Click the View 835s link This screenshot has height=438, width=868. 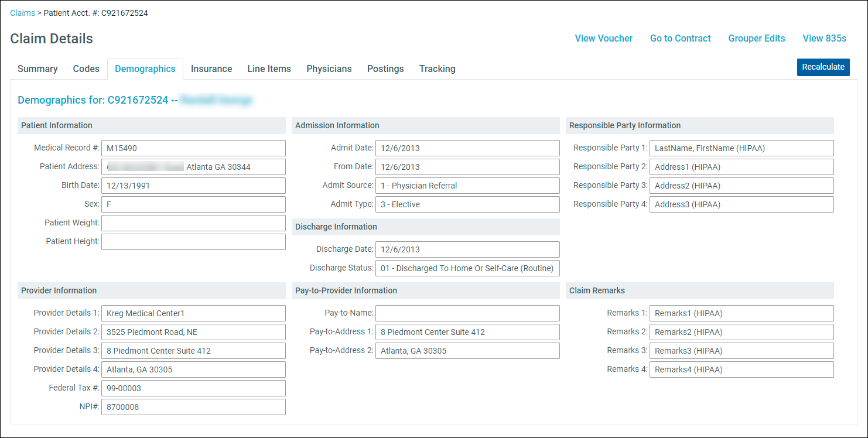[825, 38]
